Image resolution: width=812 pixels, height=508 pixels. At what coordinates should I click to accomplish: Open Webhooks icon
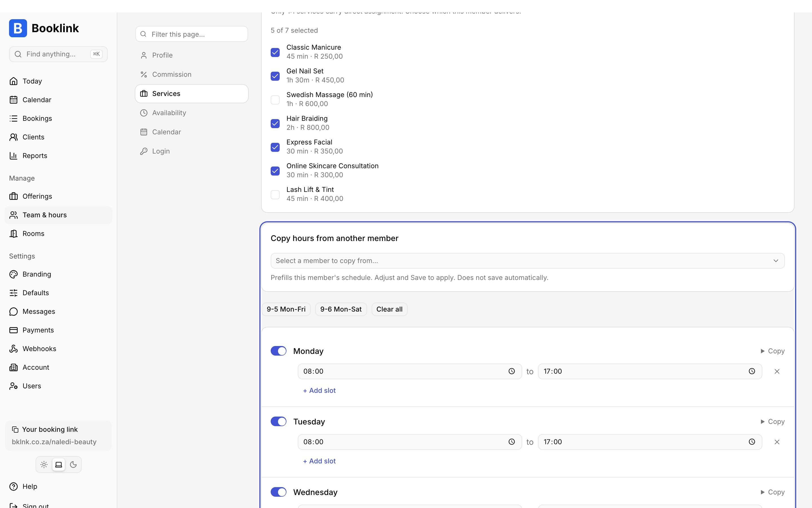pos(14,349)
